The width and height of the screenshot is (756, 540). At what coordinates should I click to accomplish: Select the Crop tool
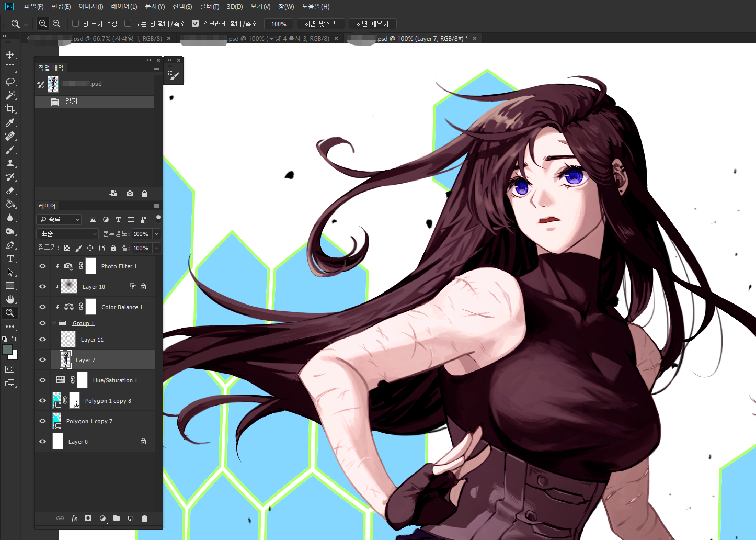[x=10, y=109]
